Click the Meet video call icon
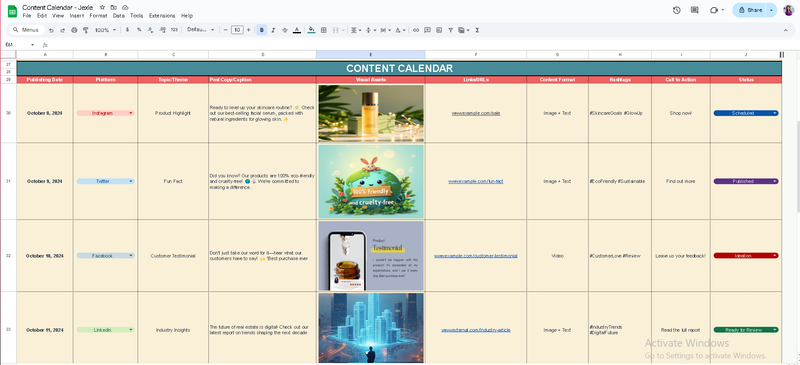 (714, 10)
